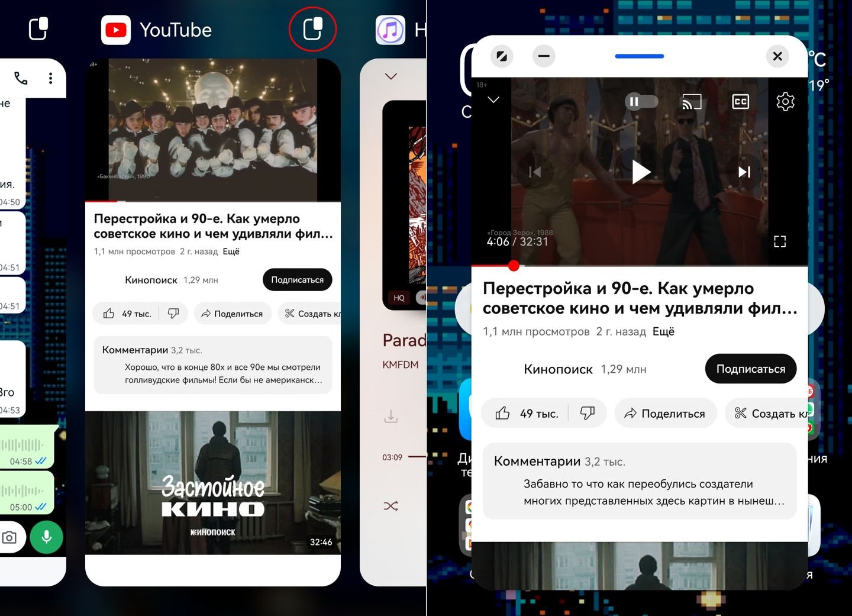
Task: Tap the green microphone icon in WhatsApp
Action: coord(47,537)
